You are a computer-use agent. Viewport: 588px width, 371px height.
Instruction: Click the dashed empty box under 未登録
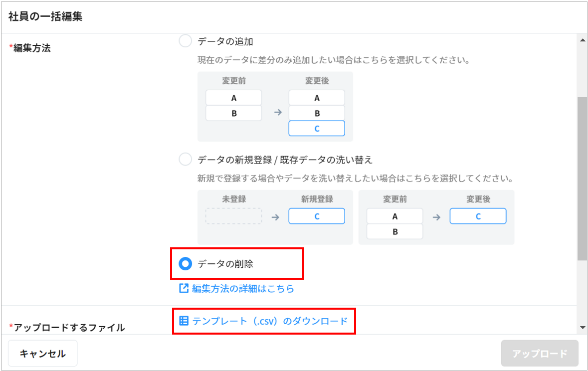pyautogui.click(x=233, y=216)
